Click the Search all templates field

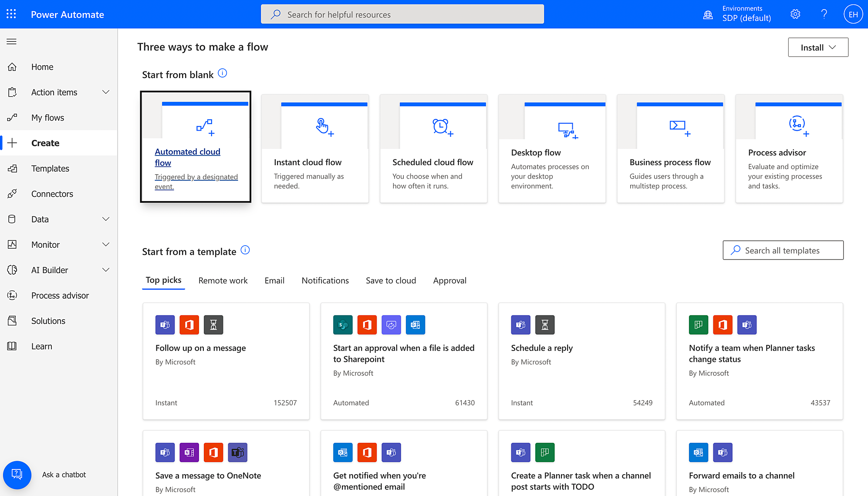783,250
